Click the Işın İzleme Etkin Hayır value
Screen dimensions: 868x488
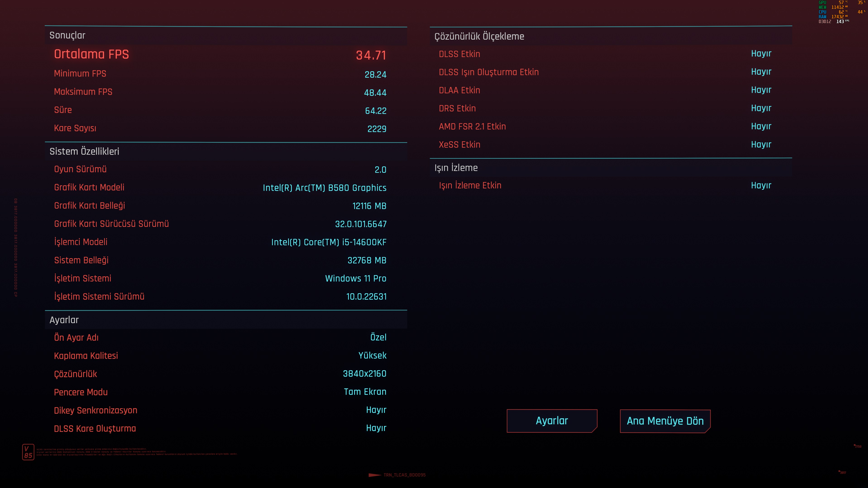point(761,186)
